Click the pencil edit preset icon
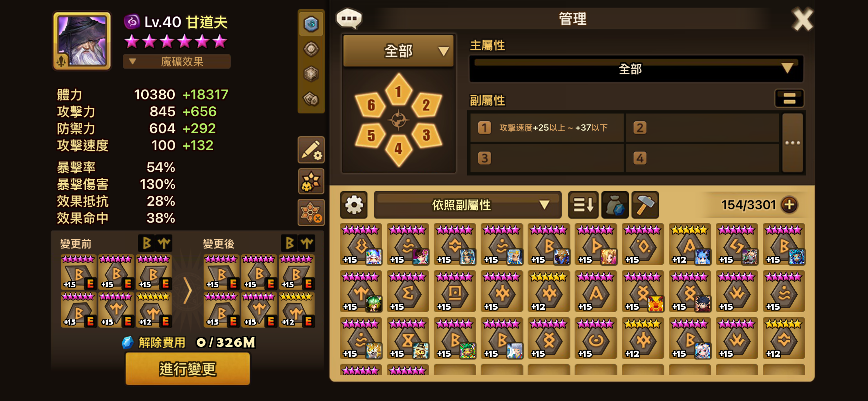868x401 pixels. pyautogui.click(x=311, y=150)
